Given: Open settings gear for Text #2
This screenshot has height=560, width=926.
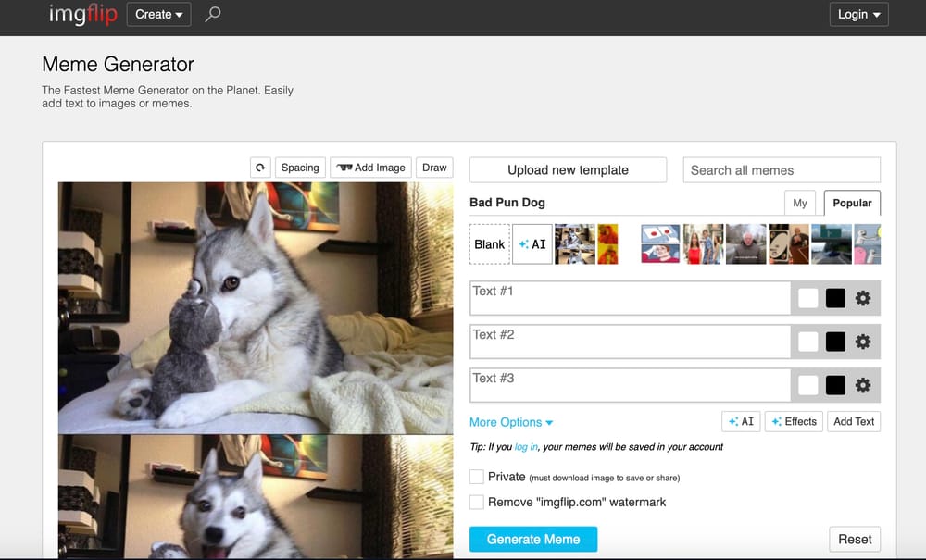Looking at the screenshot, I should 862,341.
